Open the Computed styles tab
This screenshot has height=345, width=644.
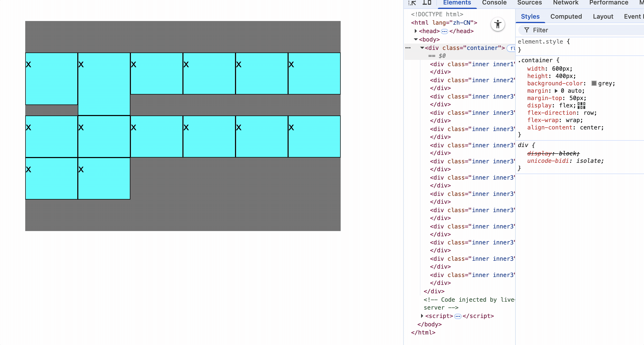pyautogui.click(x=566, y=17)
